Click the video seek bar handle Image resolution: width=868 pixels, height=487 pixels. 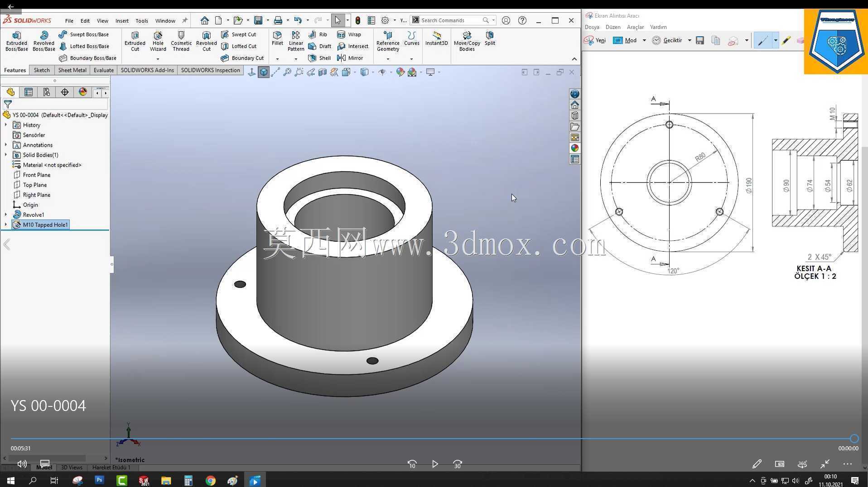click(x=854, y=439)
